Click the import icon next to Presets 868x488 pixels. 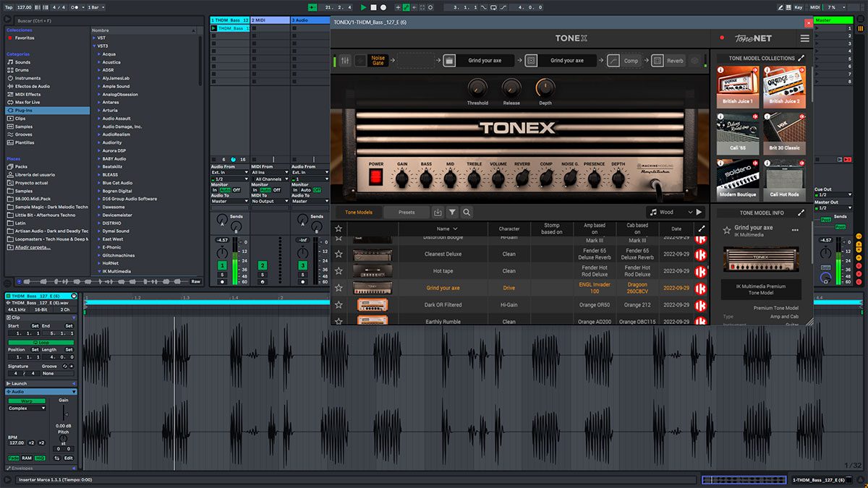[438, 213]
